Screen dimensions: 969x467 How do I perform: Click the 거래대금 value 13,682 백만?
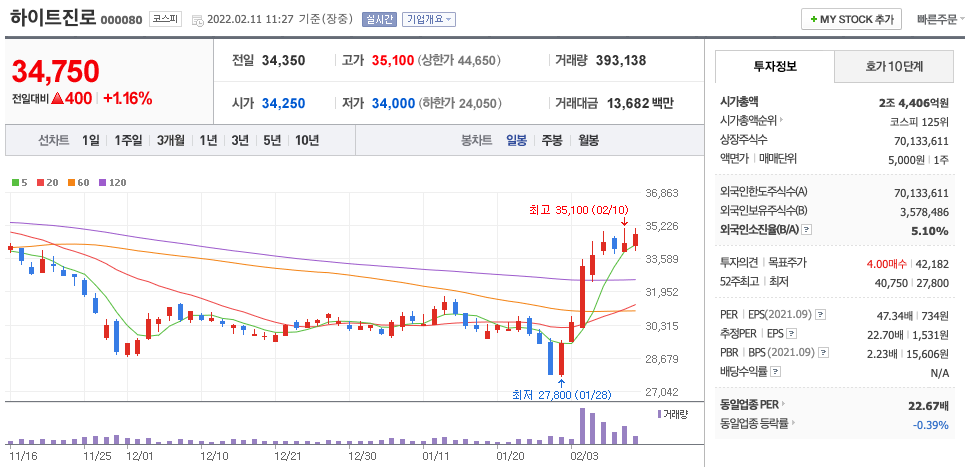click(641, 103)
